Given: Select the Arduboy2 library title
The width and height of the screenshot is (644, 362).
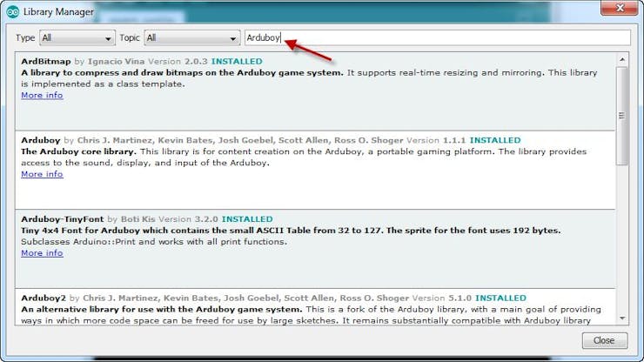Looking at the screenshot, I should pos(44,298).
